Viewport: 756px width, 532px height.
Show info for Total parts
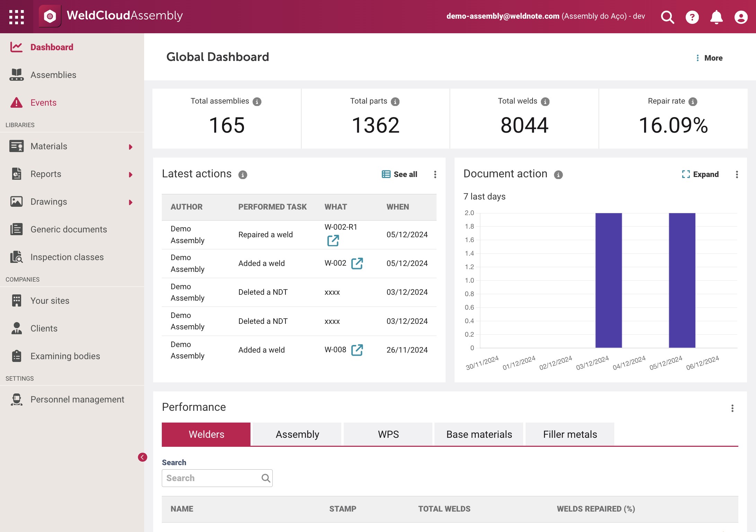pyautogui.click(x=395, y=101)
